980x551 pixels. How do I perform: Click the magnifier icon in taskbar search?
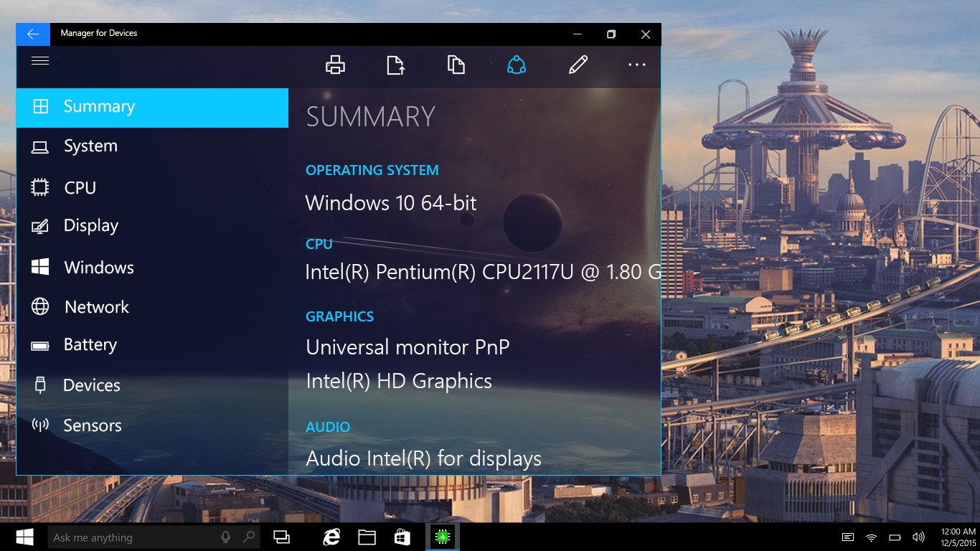pyautogui.click(x=249, y=537)
